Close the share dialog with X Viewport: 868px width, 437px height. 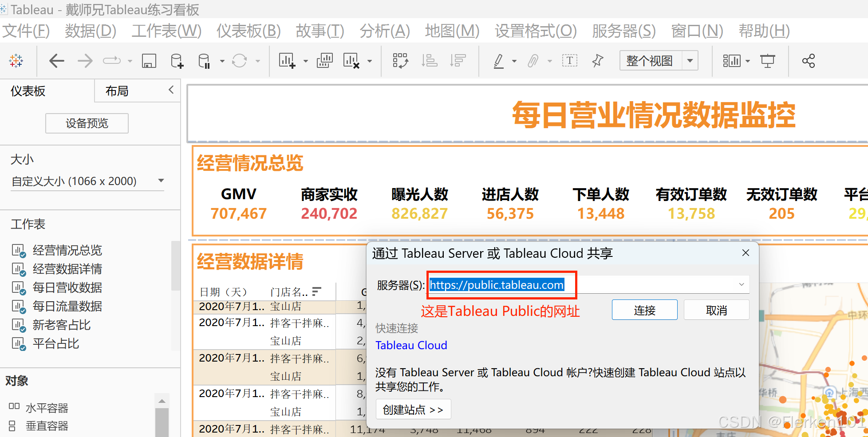coord(746,252)
